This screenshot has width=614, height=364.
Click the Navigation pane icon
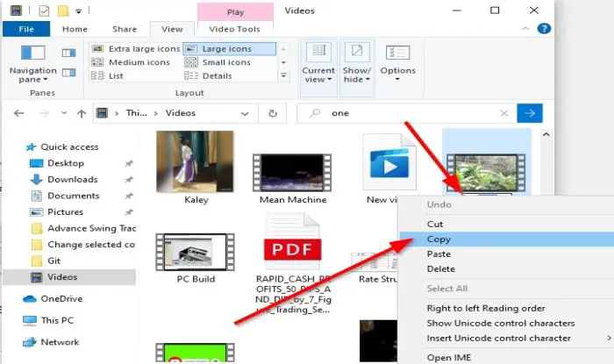click(33, 53)
